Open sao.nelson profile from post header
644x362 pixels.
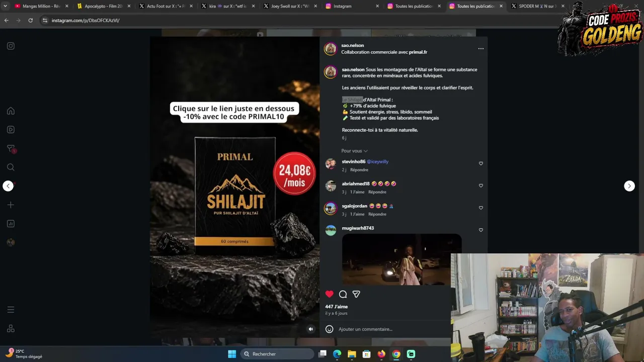pyautogui.click(x=352, y=45)
